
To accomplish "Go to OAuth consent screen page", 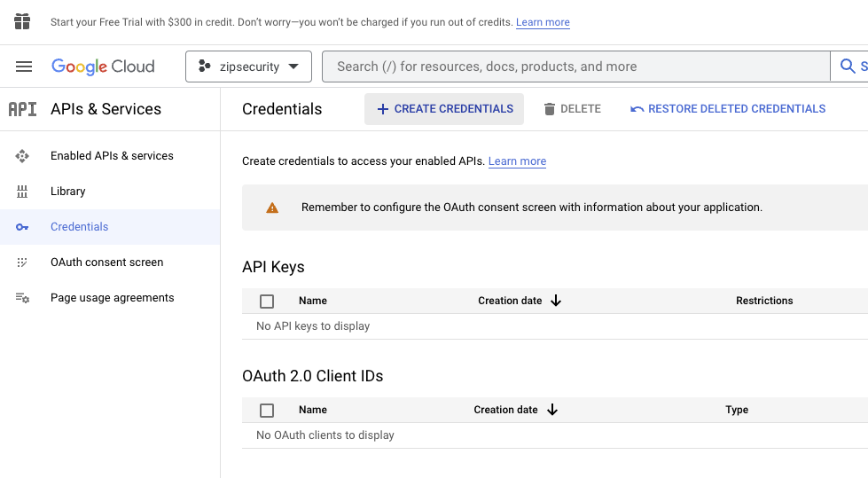I will tap(106, 263).
